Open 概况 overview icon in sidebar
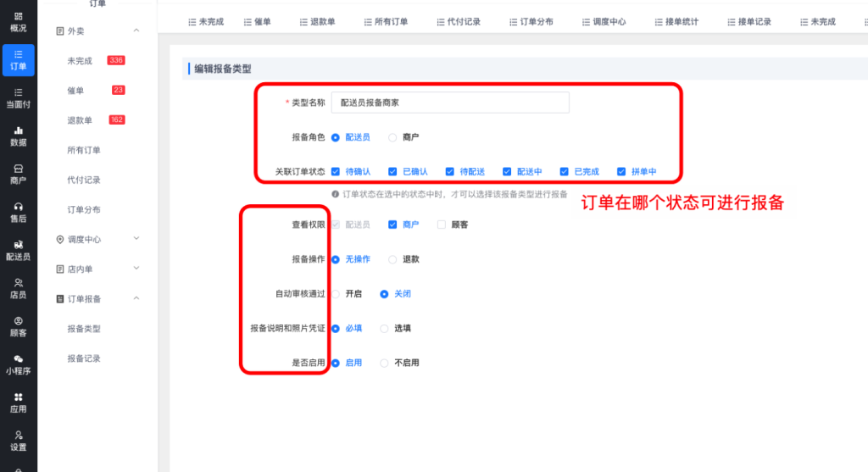Screen dimensions: 868x472 click(x=19, y=20)
